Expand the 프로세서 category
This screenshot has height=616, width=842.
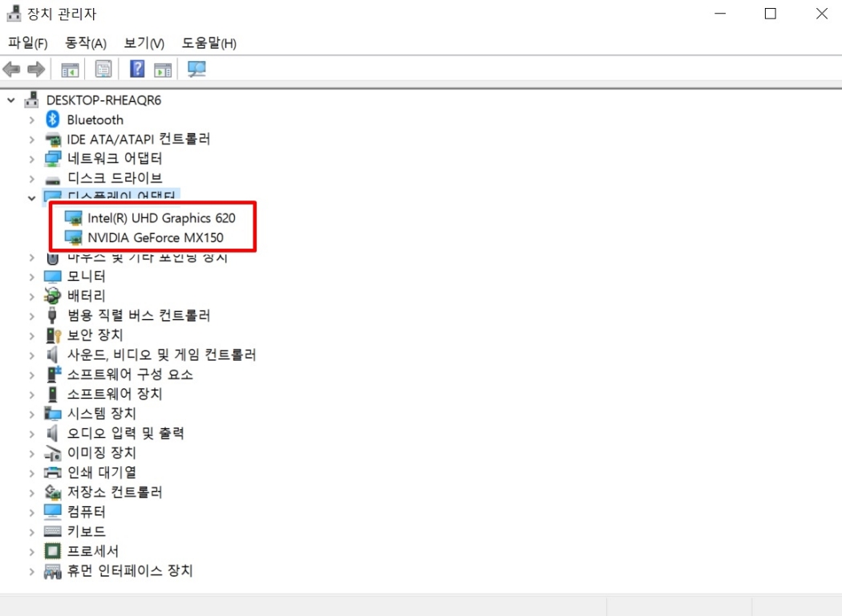[32, 552]
